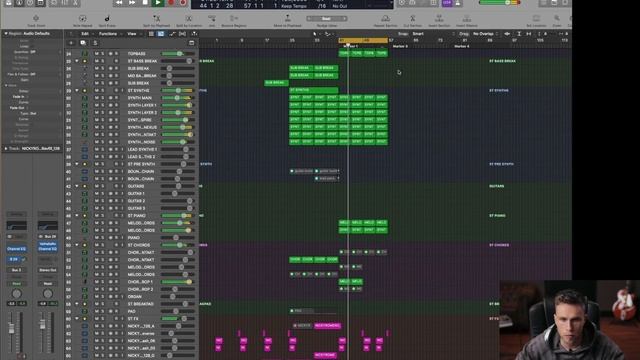Mute the PIANO track
The width and height of the screenshot is (640, 360).
[x=97, y=238]
